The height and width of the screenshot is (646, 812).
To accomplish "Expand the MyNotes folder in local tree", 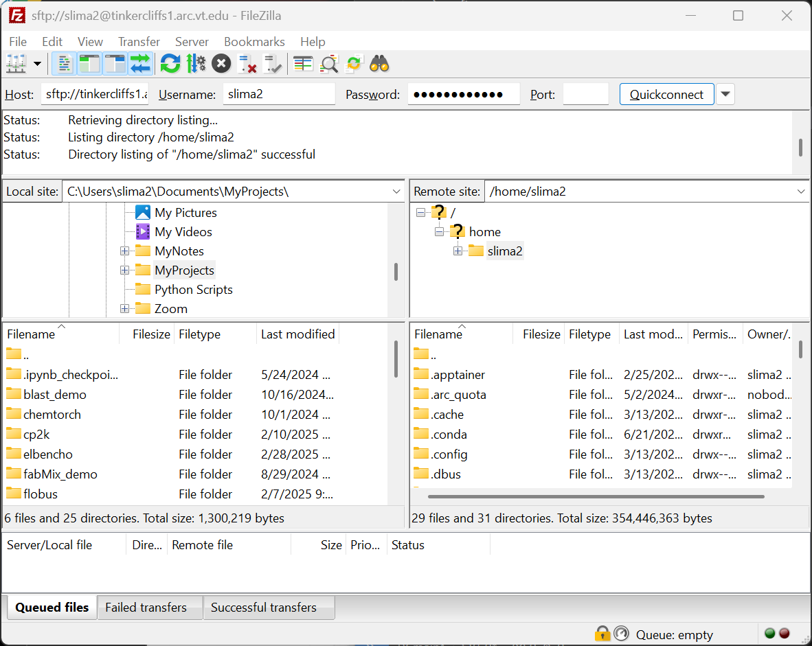I will tap(124, 251).
